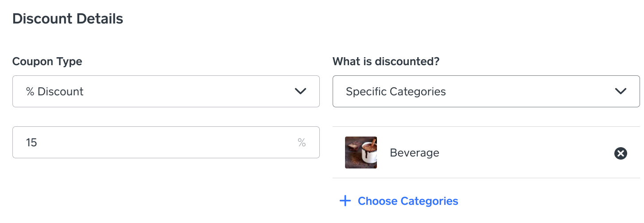
Task: Click the plus icon beside Choose Categories
Action: coord(345,201)
